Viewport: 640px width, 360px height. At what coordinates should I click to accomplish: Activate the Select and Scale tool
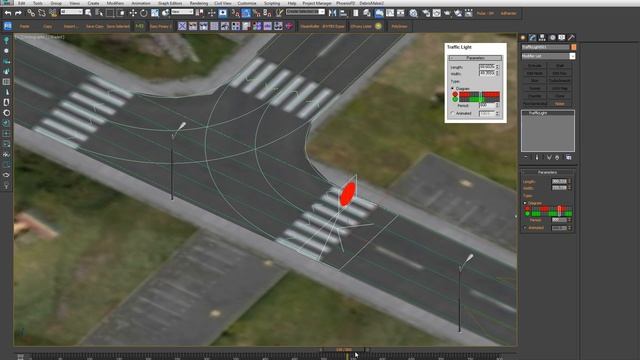click(155, 13)
